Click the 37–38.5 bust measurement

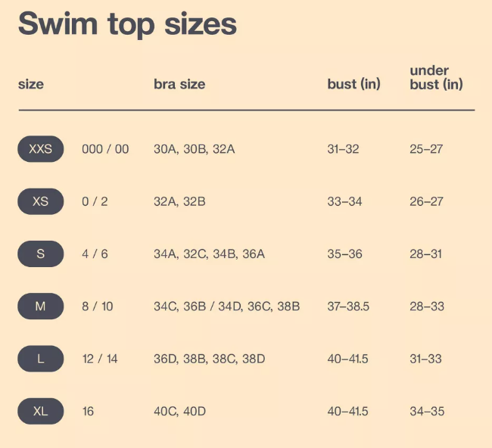(347, 306)
